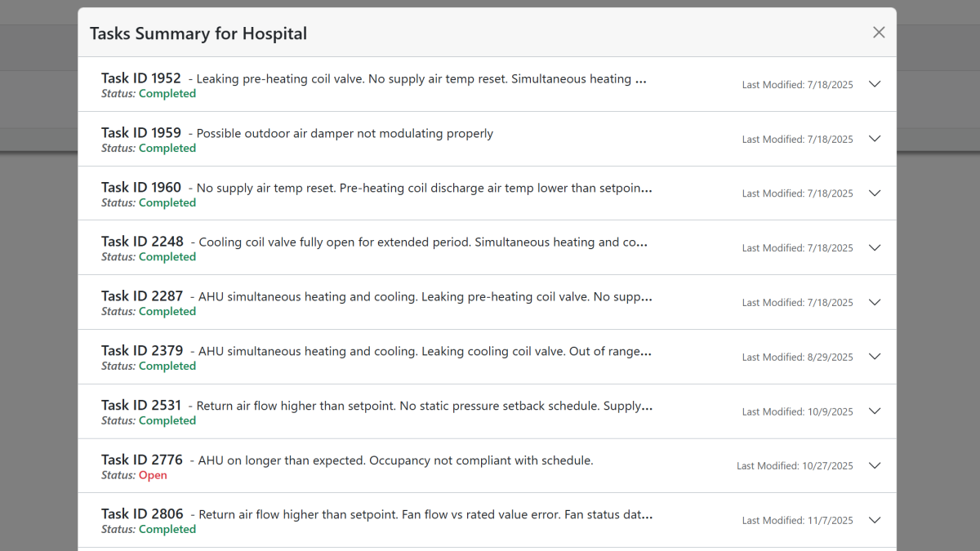This screenshot has height=551, width=980.
Task: Click the Task ID 2776 title
Action: [x=142, y=460]
